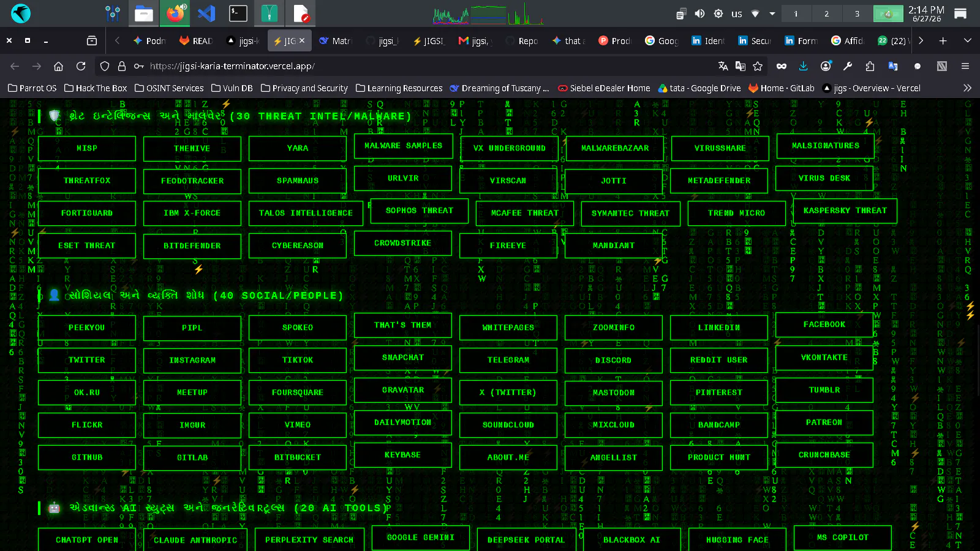This screenshot has height=551, width=980.
Task: Expand the list all tabs dropdown
Action: pos(968,40)
